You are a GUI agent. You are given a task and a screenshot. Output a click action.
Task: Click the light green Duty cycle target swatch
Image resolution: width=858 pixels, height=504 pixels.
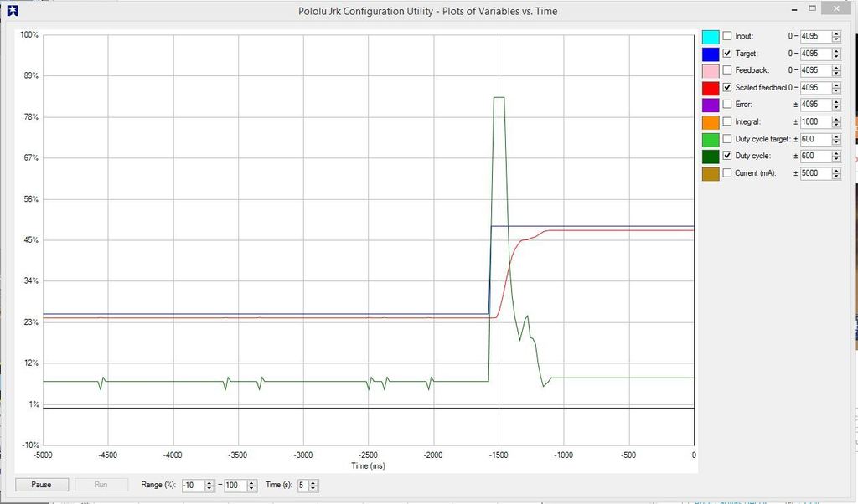(711, 139)
